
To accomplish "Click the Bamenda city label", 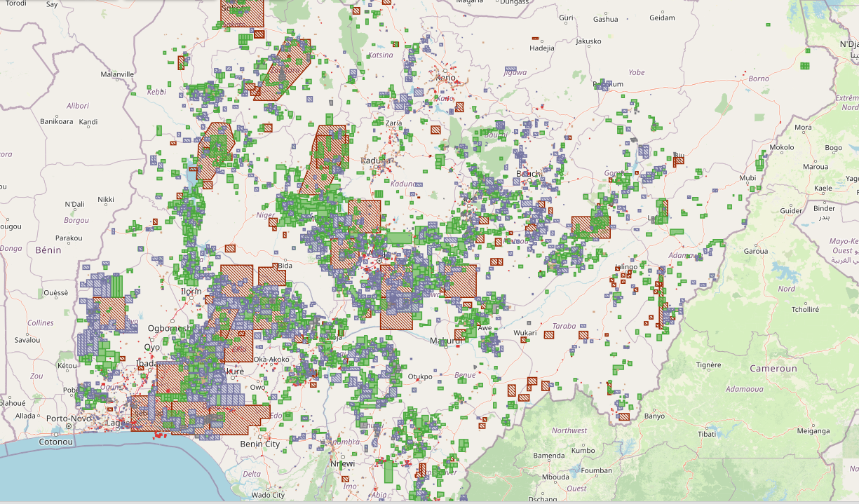I will click(548, 456).
